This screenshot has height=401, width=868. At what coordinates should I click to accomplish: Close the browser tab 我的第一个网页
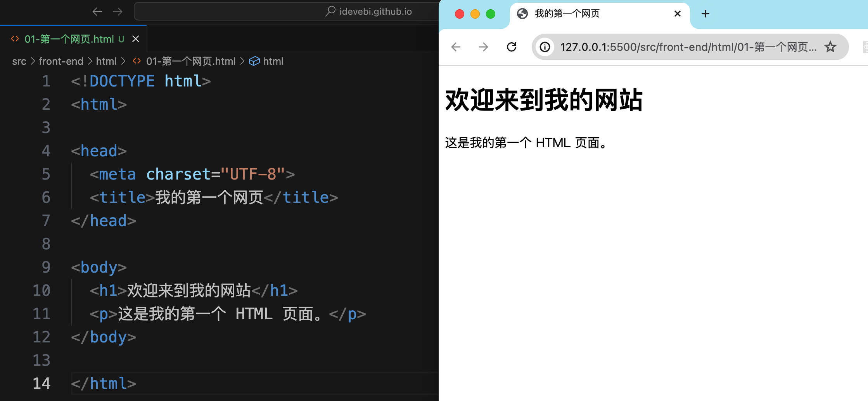[678, 14]
